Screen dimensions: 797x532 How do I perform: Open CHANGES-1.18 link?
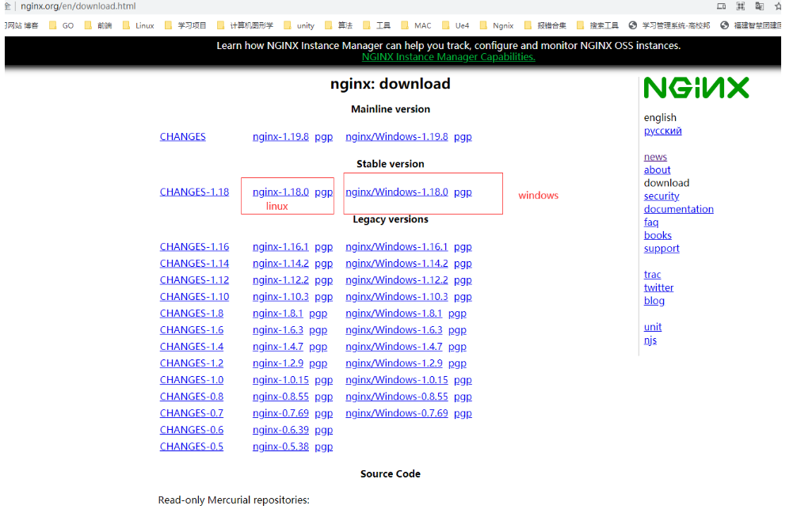click(x=194, y=192)
